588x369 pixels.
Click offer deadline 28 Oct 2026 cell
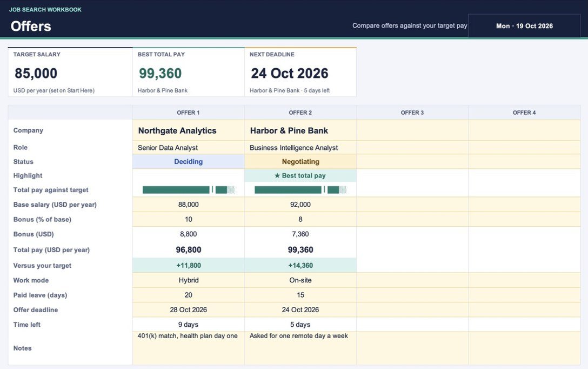[x=188, y=309]
